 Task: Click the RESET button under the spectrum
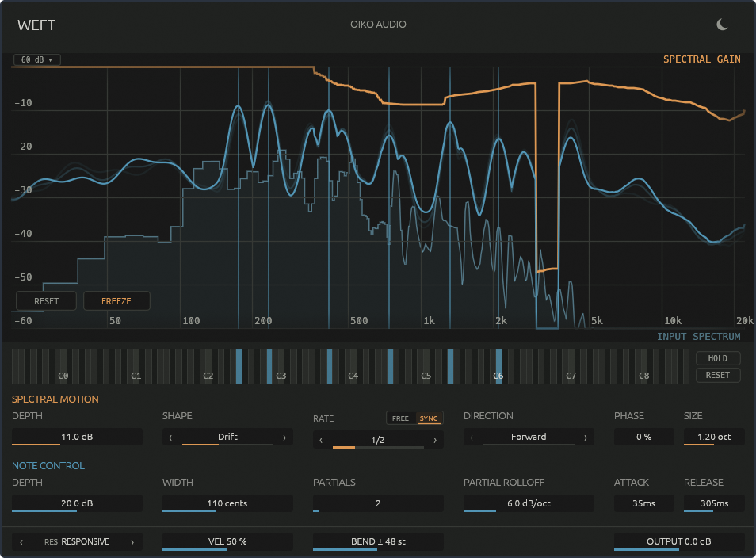(46, 301)
